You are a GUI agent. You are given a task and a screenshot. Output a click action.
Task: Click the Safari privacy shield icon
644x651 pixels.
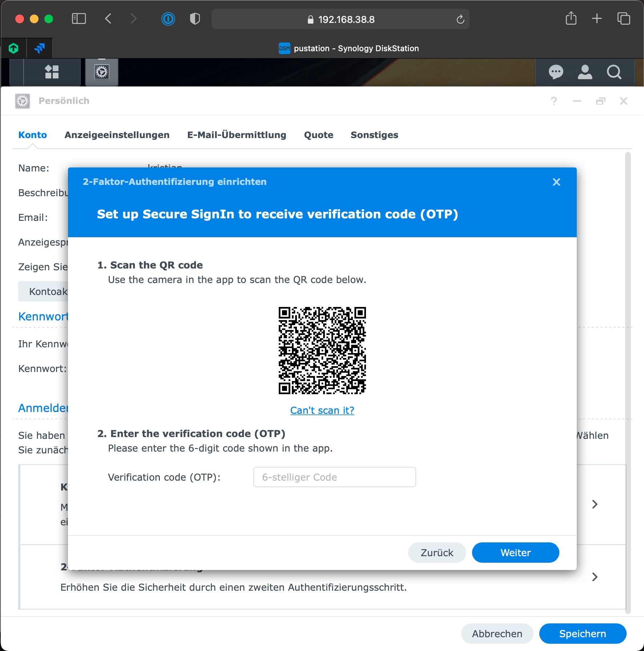tap(195, 19)
